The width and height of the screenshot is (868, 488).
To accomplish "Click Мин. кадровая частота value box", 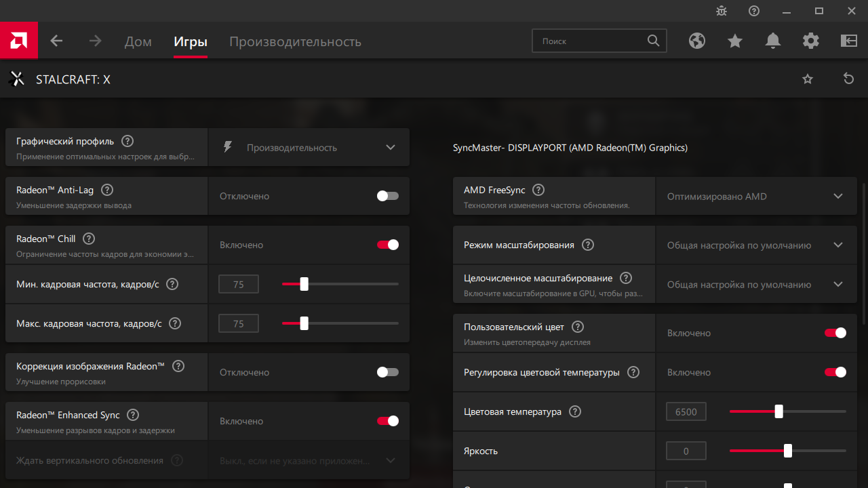I will click(x=239, y=284).
